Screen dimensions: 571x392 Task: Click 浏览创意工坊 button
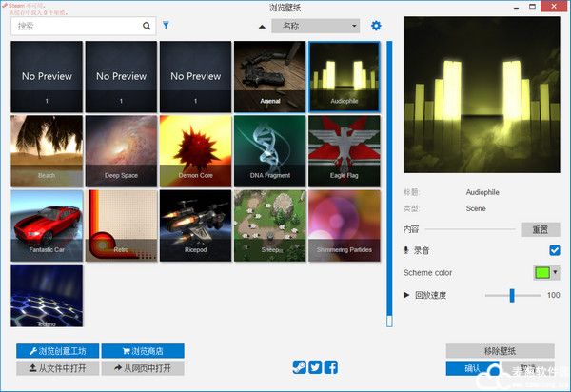coord(56,351)
